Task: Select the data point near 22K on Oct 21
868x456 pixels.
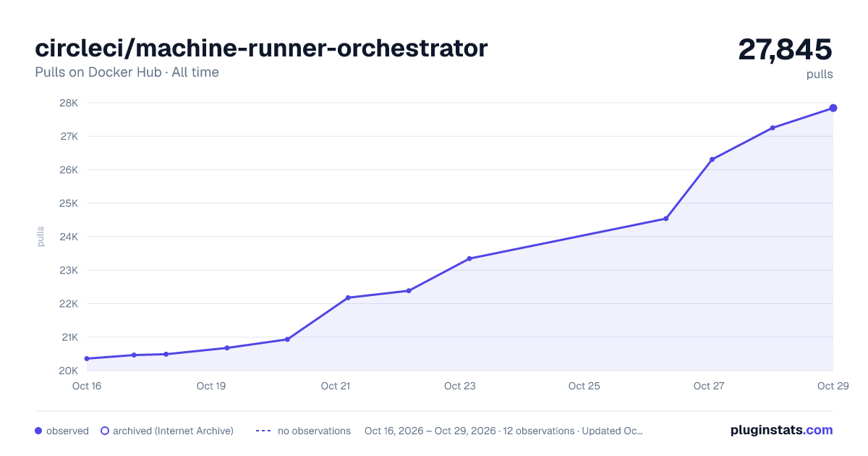Action: click(x=348, y=297)
